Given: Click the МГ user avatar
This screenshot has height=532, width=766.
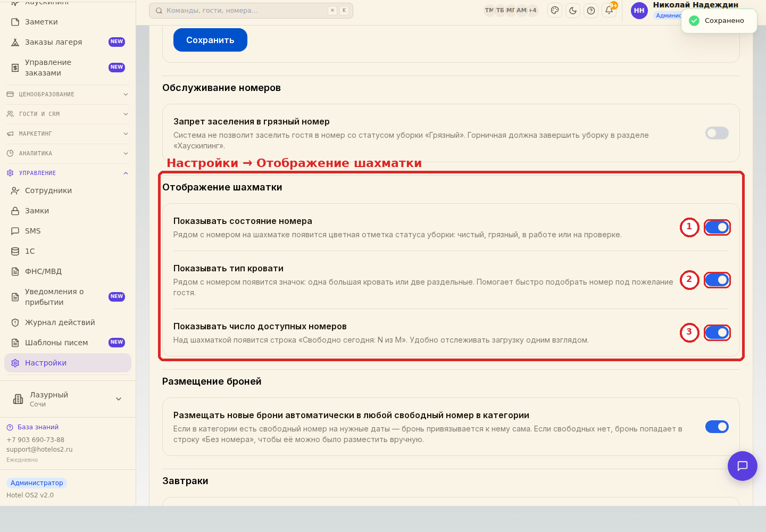Looking at the screenshot, I should 511,10.
